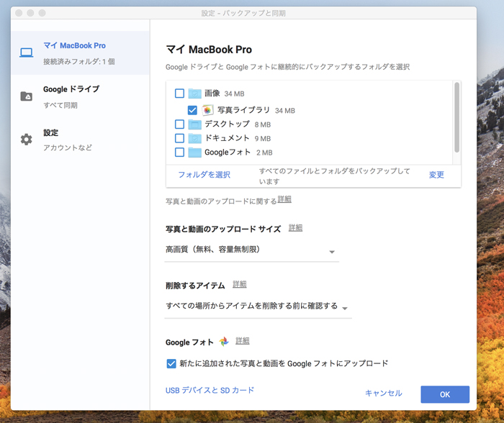The height and width of the screenshot is (423, 504).
Task: Check the 画像 folder checkbox
Action: pyautogui.click(x=179, y=94)
